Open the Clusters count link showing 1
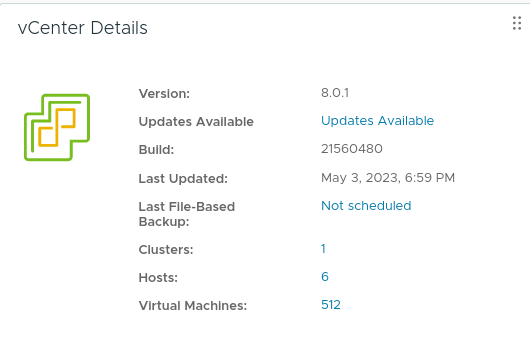 click(323, 249)
